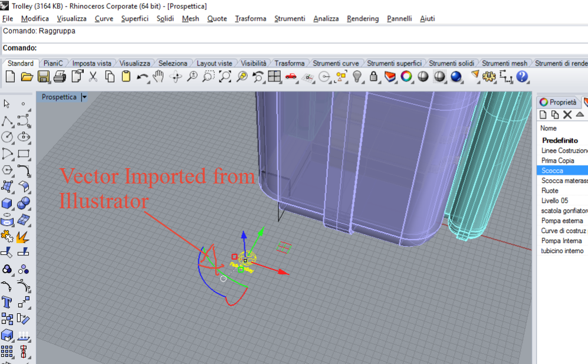Image resolution: width=588 pixels, height=364 pixels.
Task: Create a new file with New icon
Action: (10, 77)
